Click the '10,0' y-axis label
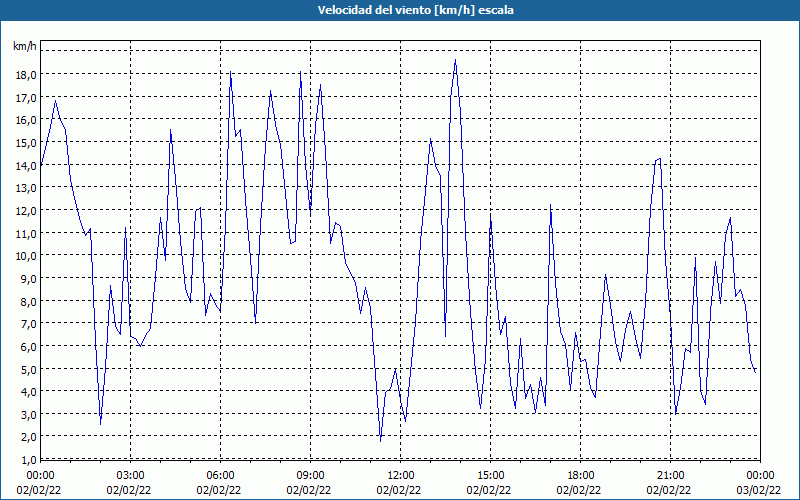 27,256
